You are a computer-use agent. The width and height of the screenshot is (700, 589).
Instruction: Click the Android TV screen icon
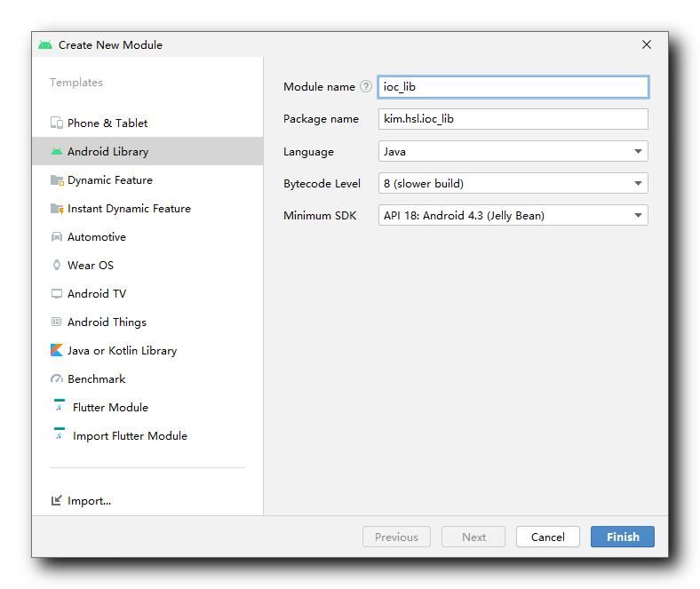tap(57, 294)
